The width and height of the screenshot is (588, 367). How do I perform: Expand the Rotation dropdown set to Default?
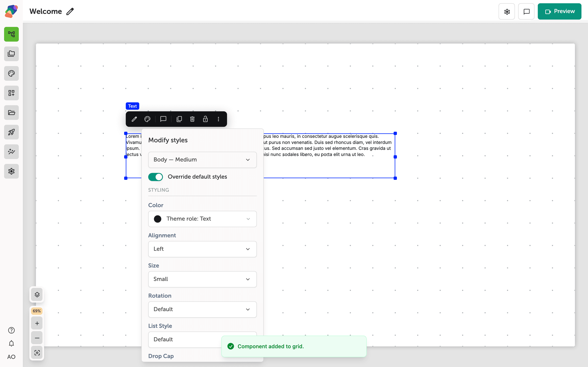click(x=202, y=309)
